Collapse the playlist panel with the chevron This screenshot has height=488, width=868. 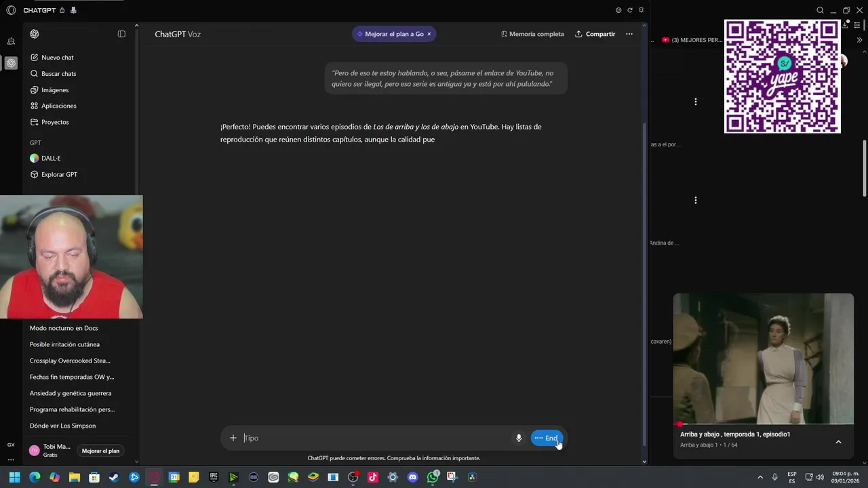click(x=838, y=442)
